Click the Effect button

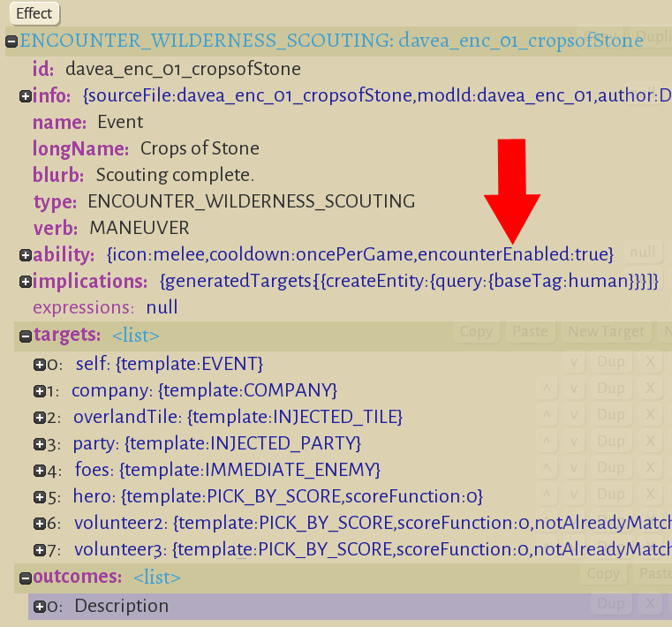click(x=34, y=13)
